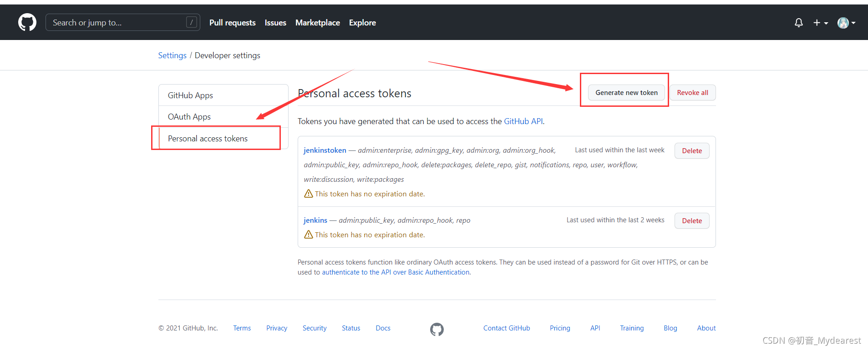Screen dimensions: 868x350
Task: Select OAuth Apps in the sidebar
Action: coord(223,117)
